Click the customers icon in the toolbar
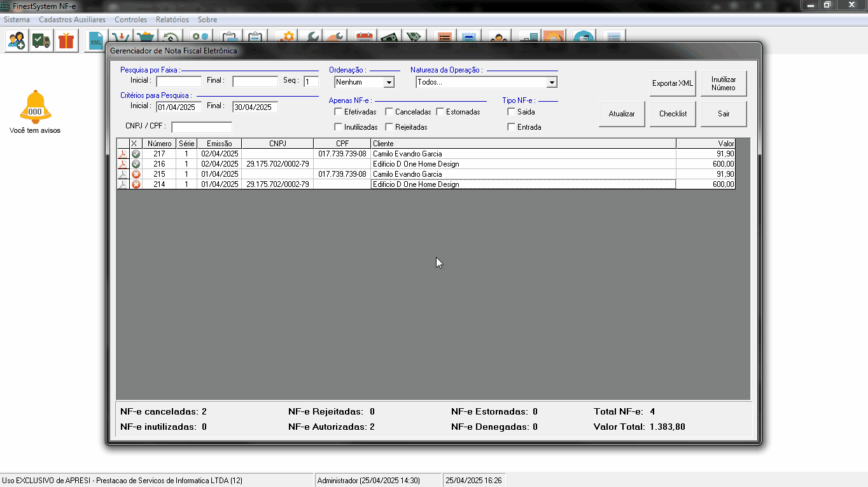The image size is (868, 487). click(x=17, y=41)
